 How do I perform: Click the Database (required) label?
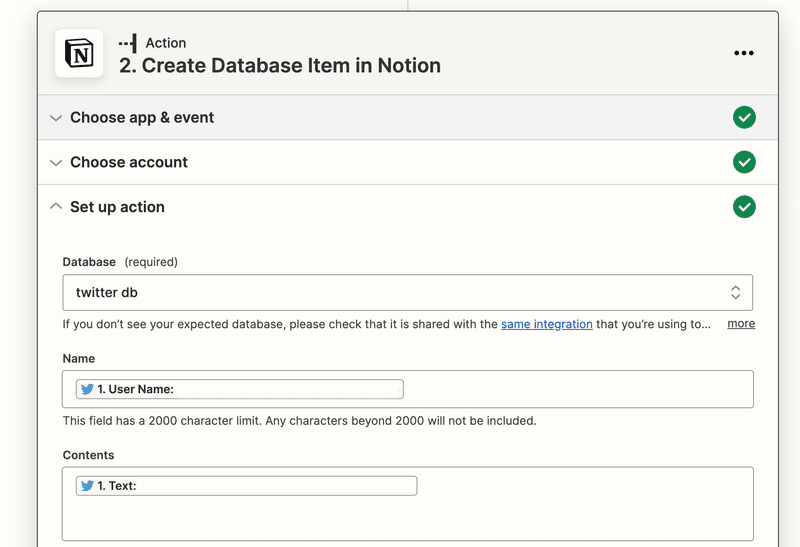[x=120, y=262]
